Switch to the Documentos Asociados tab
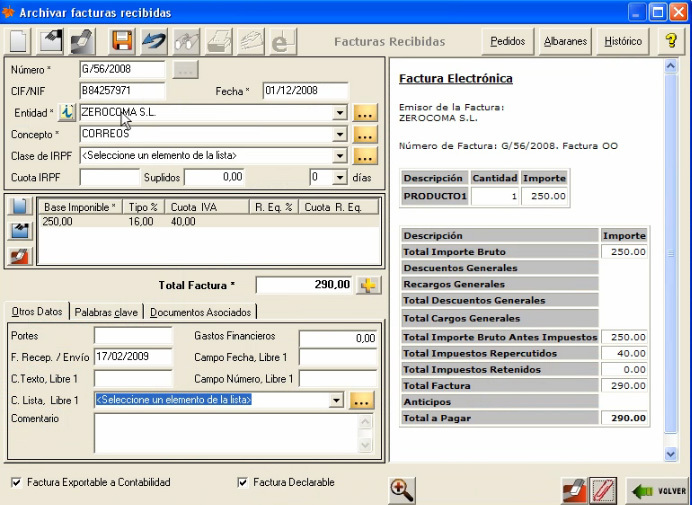Image resolution: width=692 pixels, height=505 pixels. [200, 313]
